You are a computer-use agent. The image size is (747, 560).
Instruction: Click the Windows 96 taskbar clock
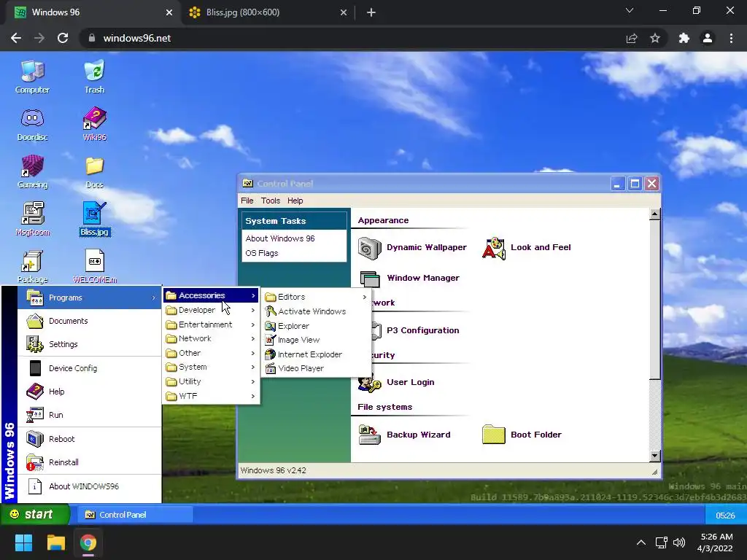(x=725, y=516)
